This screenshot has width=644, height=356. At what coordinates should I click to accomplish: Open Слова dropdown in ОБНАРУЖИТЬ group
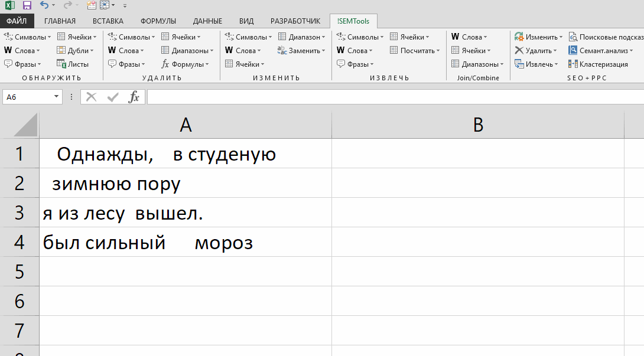pos(22,51)
